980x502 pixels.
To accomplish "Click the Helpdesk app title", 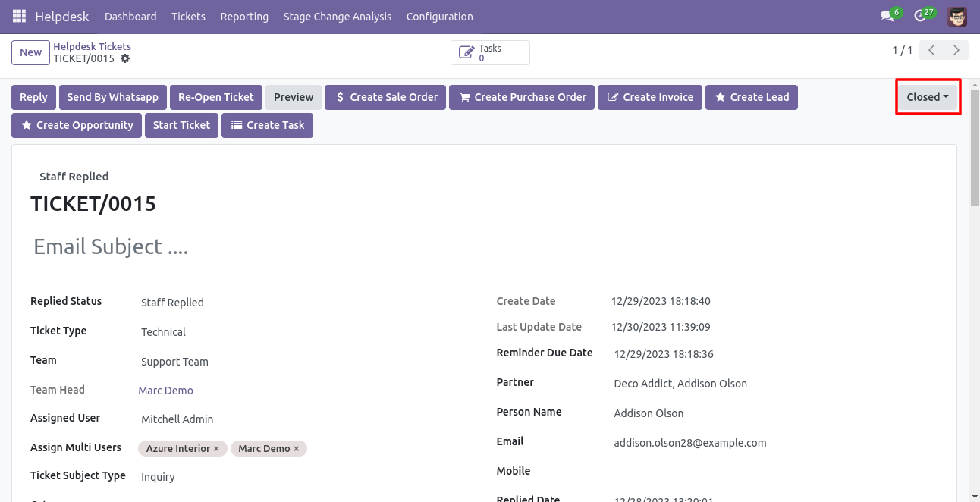I will click(61, 16).
